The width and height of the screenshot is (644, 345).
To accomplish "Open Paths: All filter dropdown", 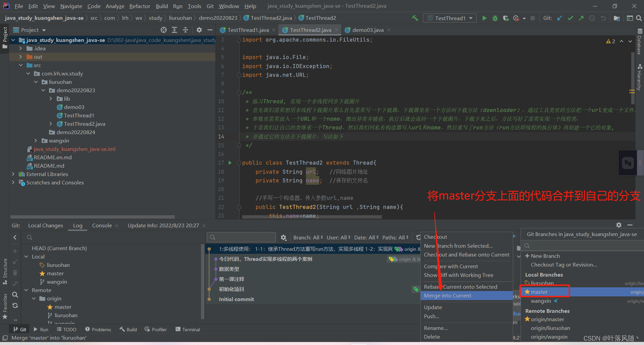I will pyautogui.click(x=395, y=237).
